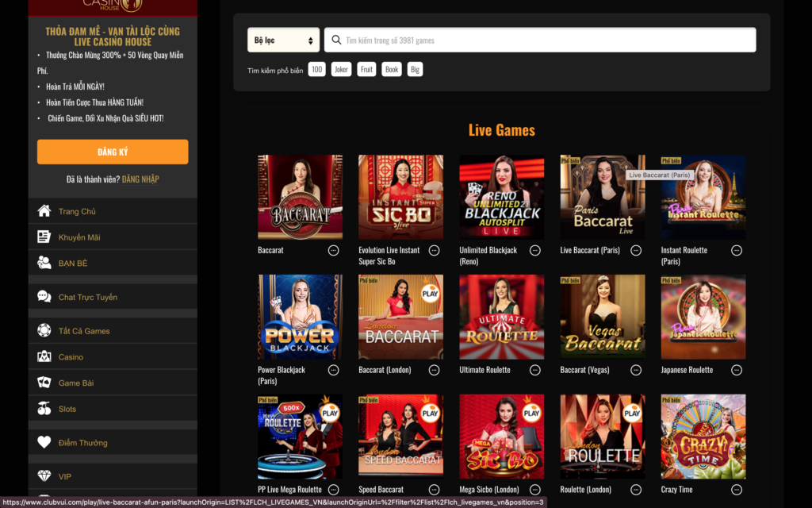Open the Crazy Time thumbnail
Screen dimensions: 812x508
click(703, 437)
